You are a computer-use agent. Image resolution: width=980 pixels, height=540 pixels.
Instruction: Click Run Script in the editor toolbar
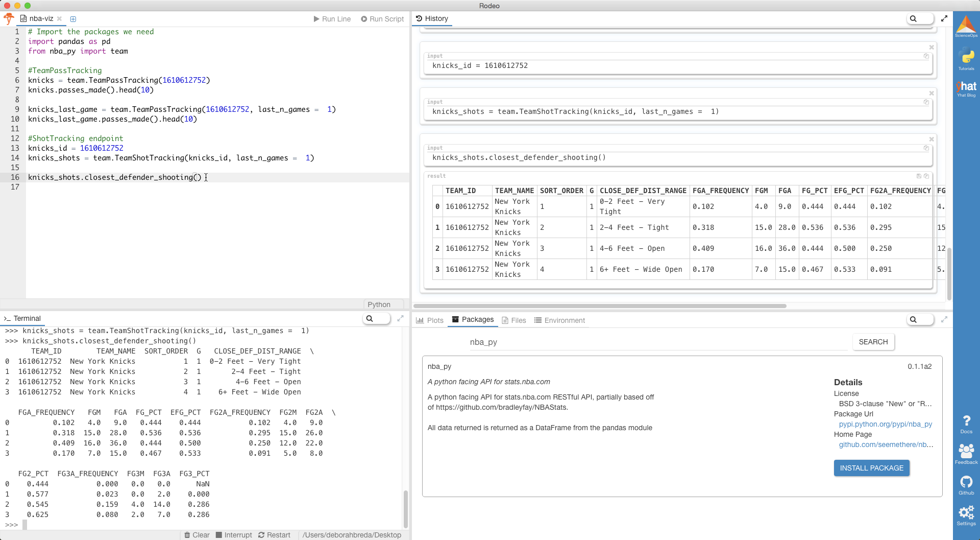(382, 19)
